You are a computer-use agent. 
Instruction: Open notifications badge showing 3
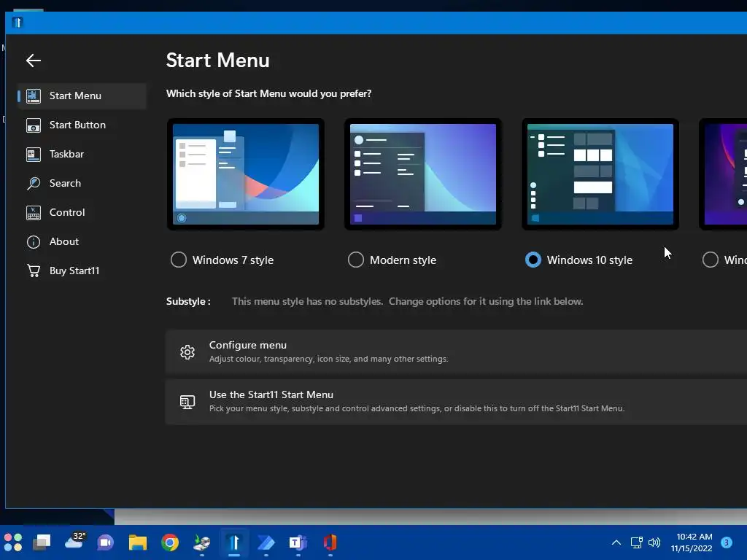(x=727, y=542)
